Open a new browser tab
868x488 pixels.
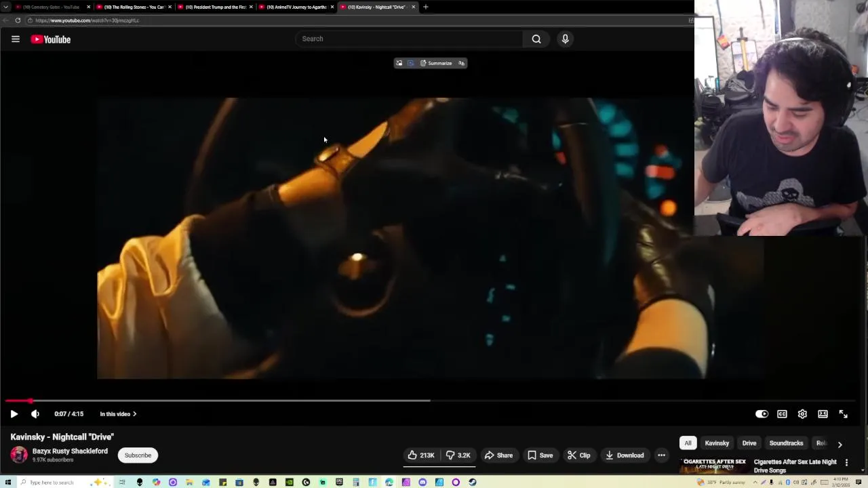point(425,7)
